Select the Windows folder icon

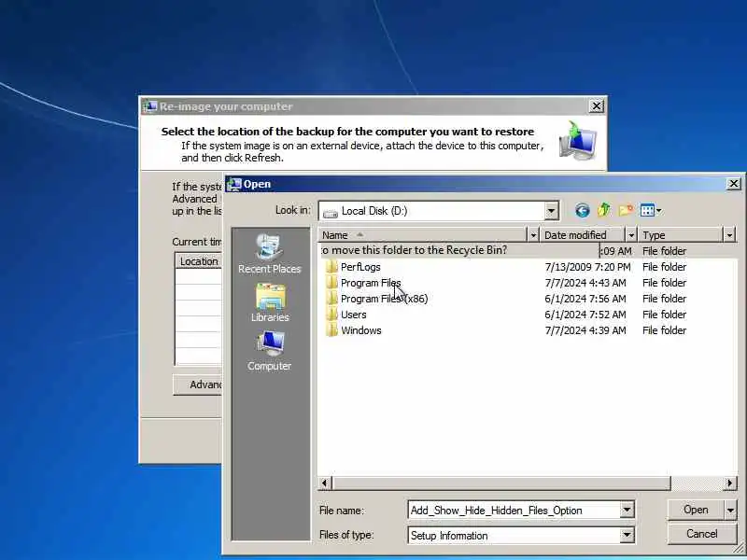(331, 330)
